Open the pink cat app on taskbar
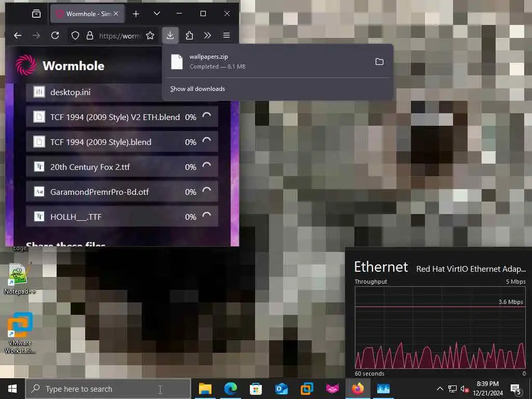The width and height of the screenshot is (532, 399). 332,389
